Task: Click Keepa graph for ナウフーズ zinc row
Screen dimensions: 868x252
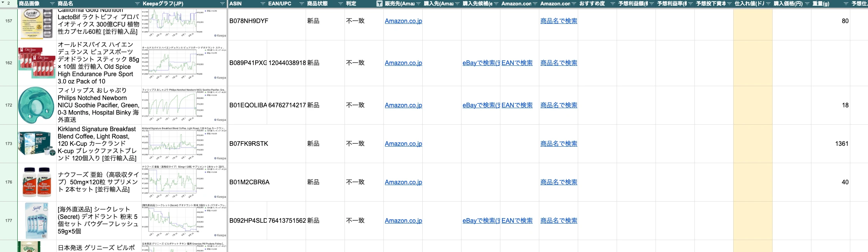Action: (184, 182)
